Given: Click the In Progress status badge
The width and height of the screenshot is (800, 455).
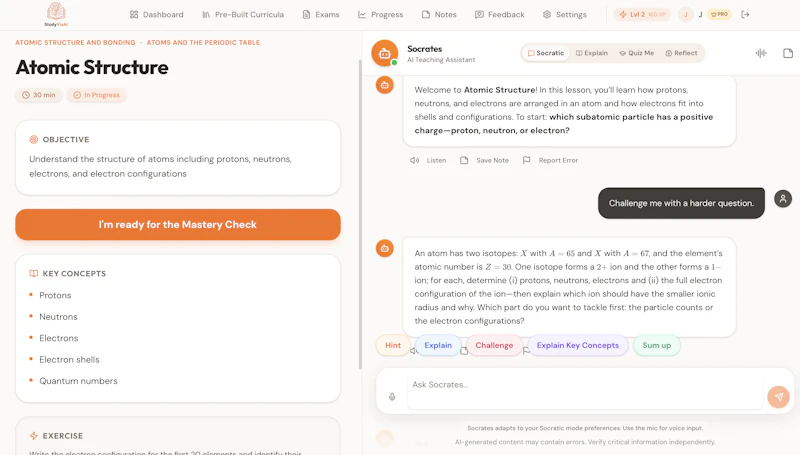Looking at the screenshot, I should click(x=96, y=95).
